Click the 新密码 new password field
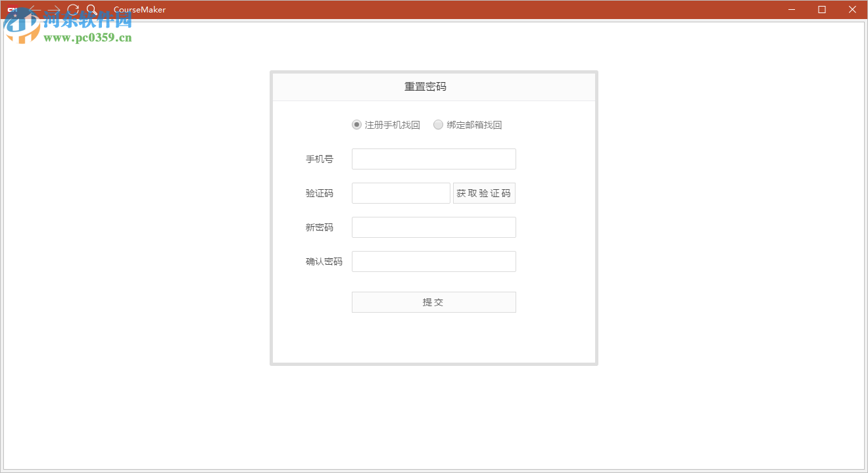The width and height of the screenshot is (868, 473). 433,227
